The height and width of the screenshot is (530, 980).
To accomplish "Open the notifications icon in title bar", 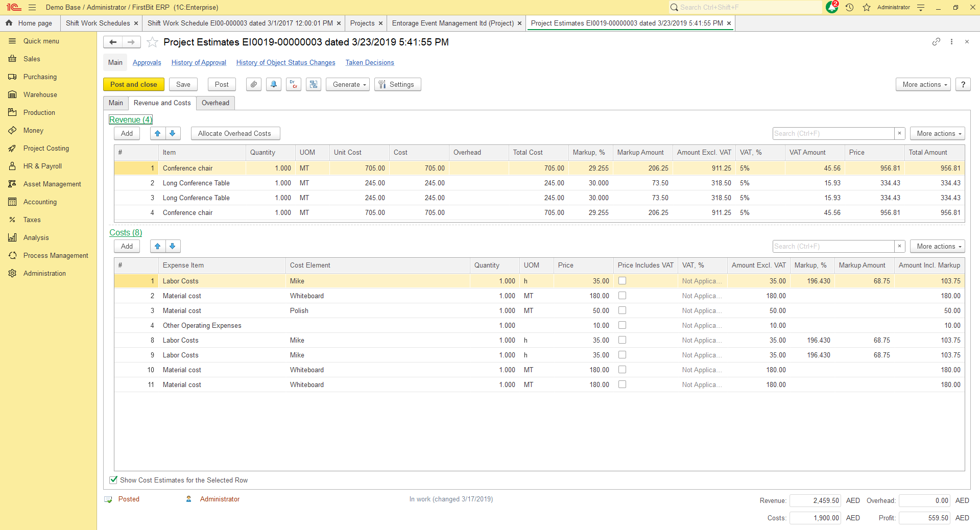I will point(831,8).
